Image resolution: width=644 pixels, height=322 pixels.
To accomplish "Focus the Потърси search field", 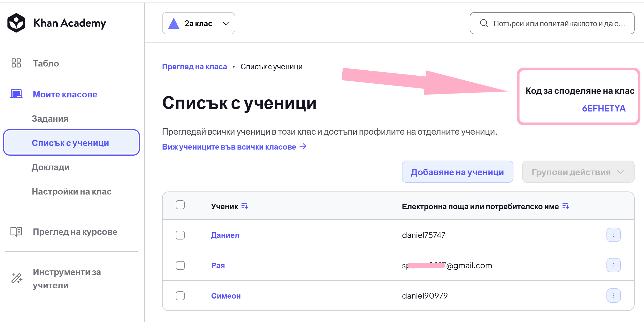I will (552, 23).
